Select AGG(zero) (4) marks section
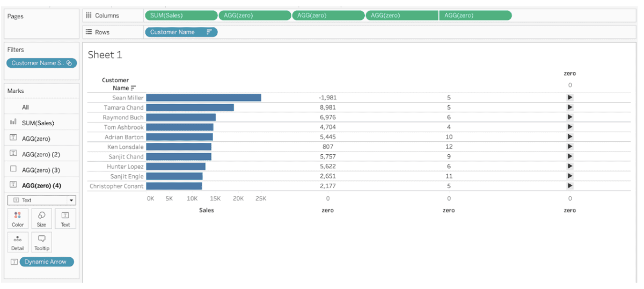The height and width of the screenshot is (289, 644). [x=41, y=185]
